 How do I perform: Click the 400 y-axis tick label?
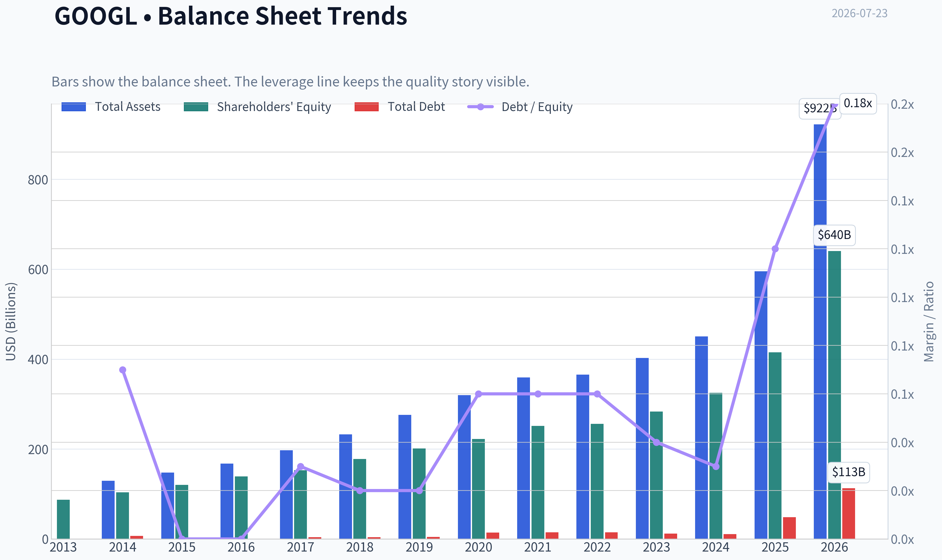click(x=38, y=360)
